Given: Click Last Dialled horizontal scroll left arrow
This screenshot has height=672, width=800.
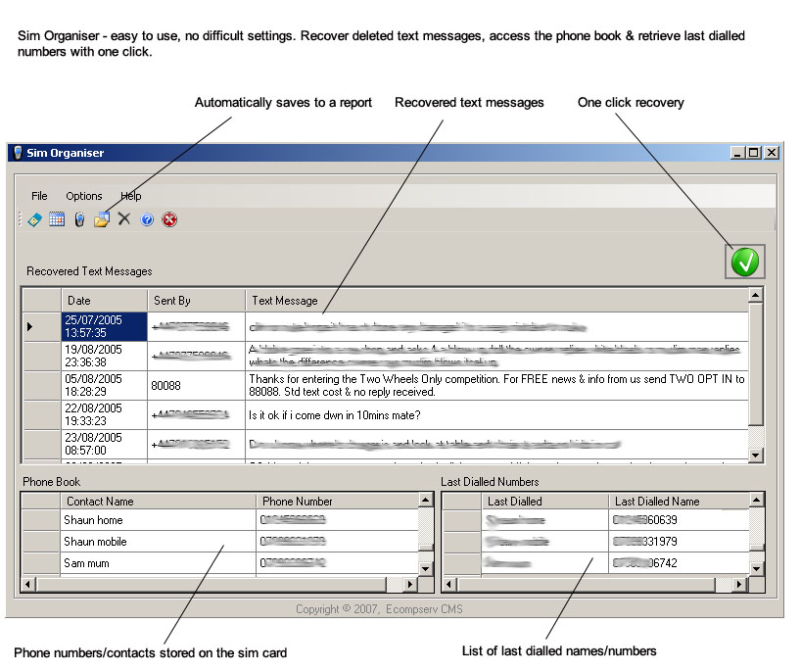Looking at the screenshot, I should pyautogui.click(x=448, y=584).
